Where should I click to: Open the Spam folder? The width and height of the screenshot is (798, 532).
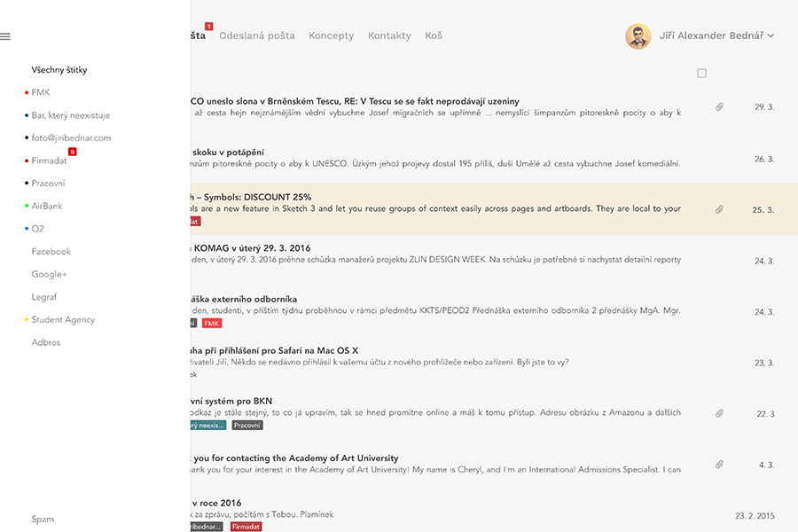coord(43,520)
